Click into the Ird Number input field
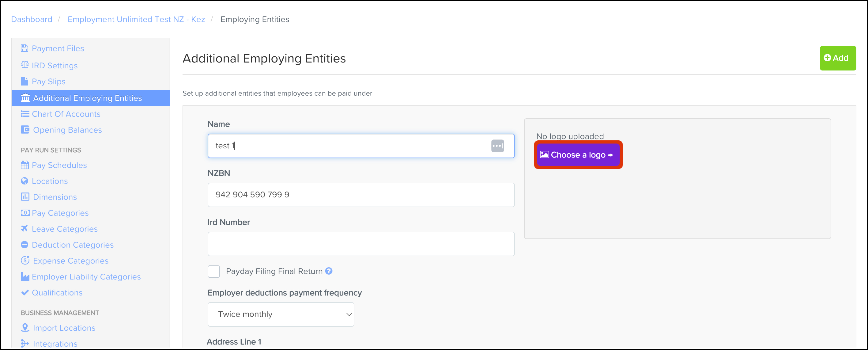This screenshot has height=350, width=868. coord(361,244)
